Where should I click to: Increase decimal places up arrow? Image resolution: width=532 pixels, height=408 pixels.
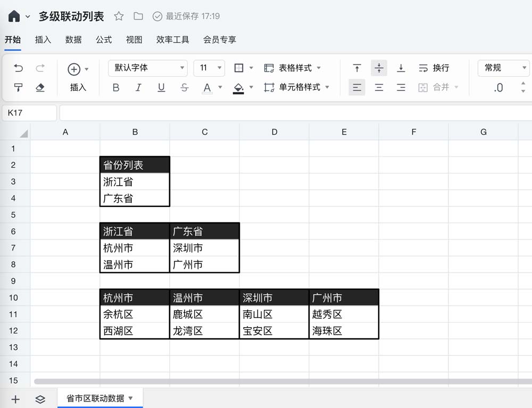523,83
